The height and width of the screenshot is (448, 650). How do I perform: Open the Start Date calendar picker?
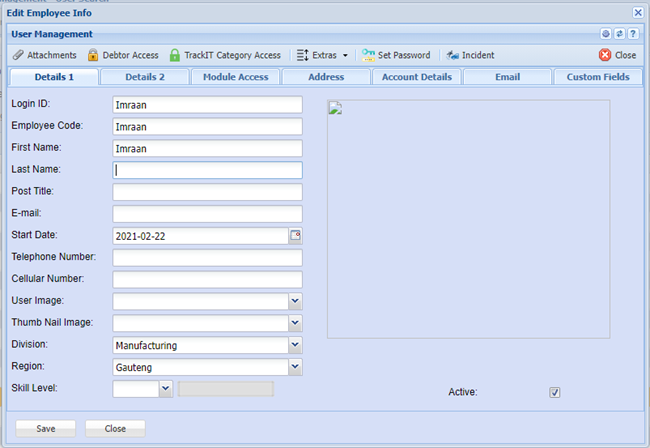coord(295,236)
